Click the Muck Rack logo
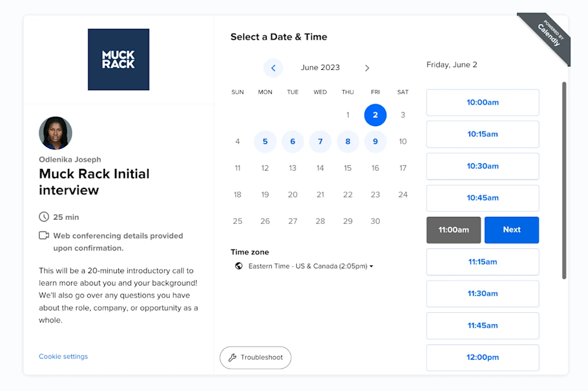The width and height of the screenshot is (588, 391). [118, 59]
